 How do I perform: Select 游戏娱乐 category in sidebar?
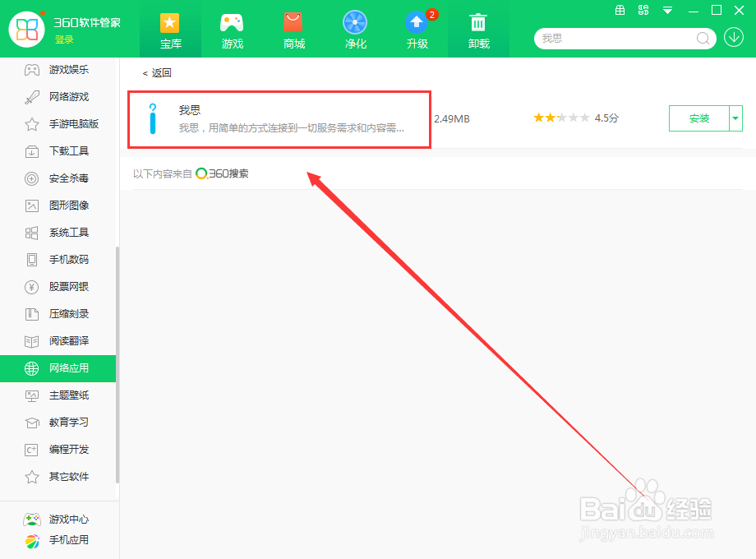[x=58, y=70]
